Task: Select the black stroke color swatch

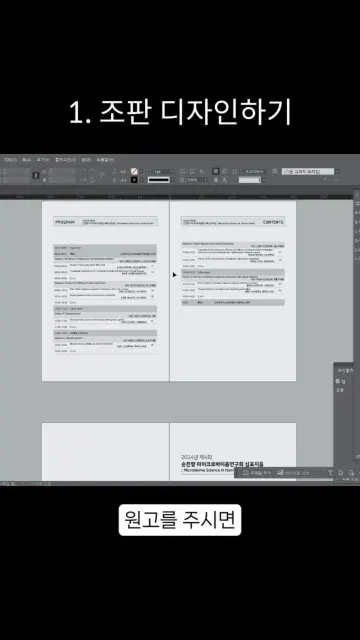Action: click(x=134, y=180)
